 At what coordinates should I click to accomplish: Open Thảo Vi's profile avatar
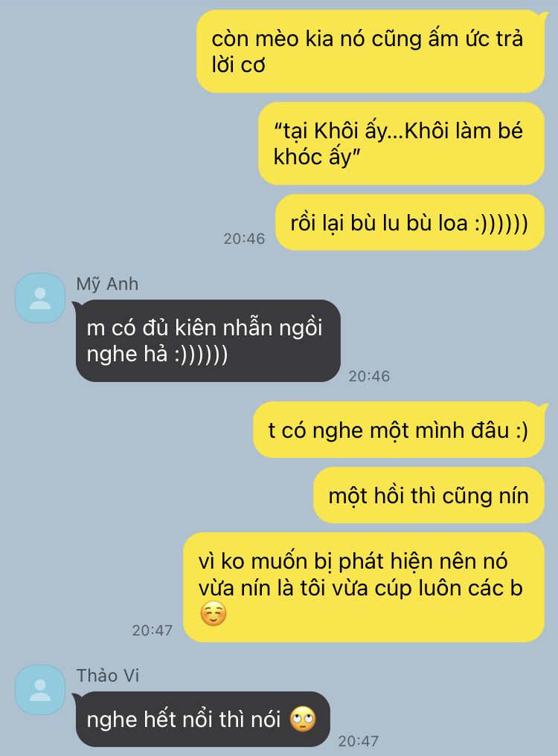tap(40, 689)
